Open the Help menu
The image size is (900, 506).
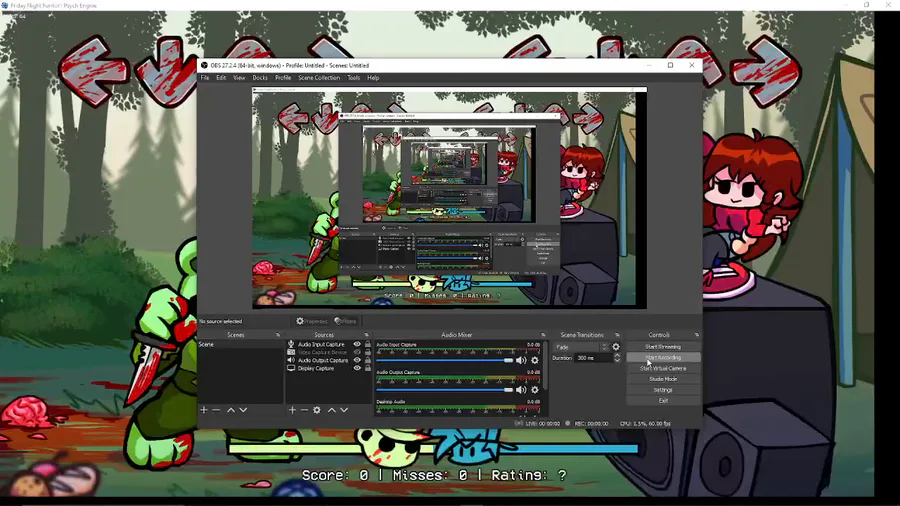(x=373, y=77)
